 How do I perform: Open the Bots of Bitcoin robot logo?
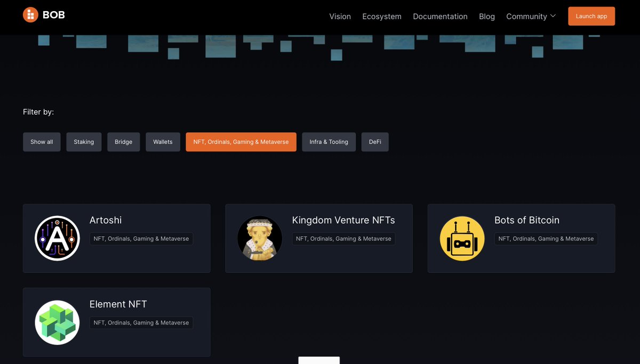[x=462, y=238]
